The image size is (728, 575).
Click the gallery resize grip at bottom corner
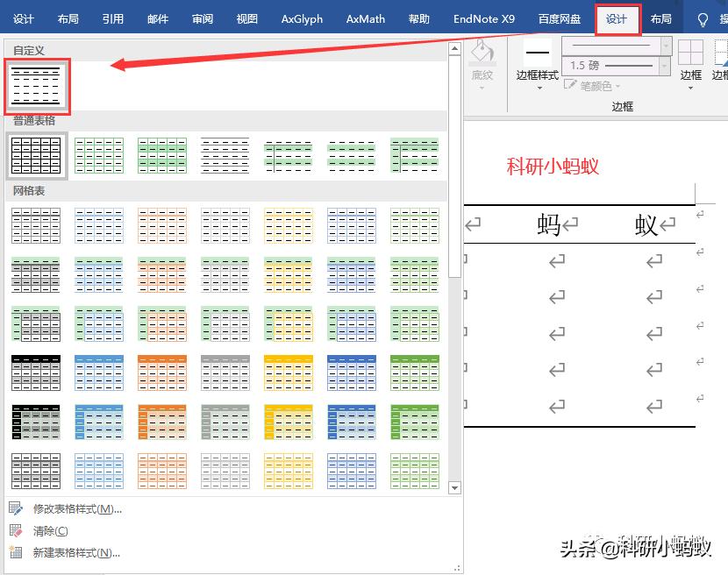457,568
